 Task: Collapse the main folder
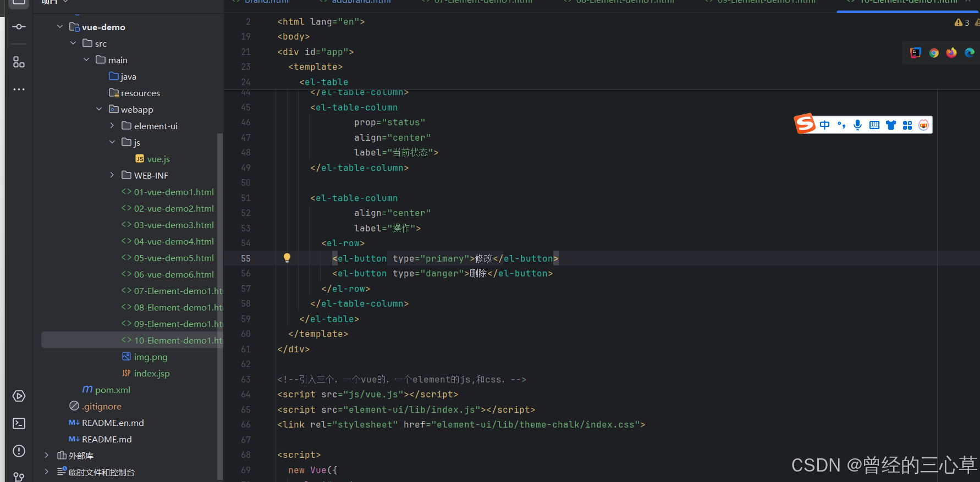[x=86, y=59]
